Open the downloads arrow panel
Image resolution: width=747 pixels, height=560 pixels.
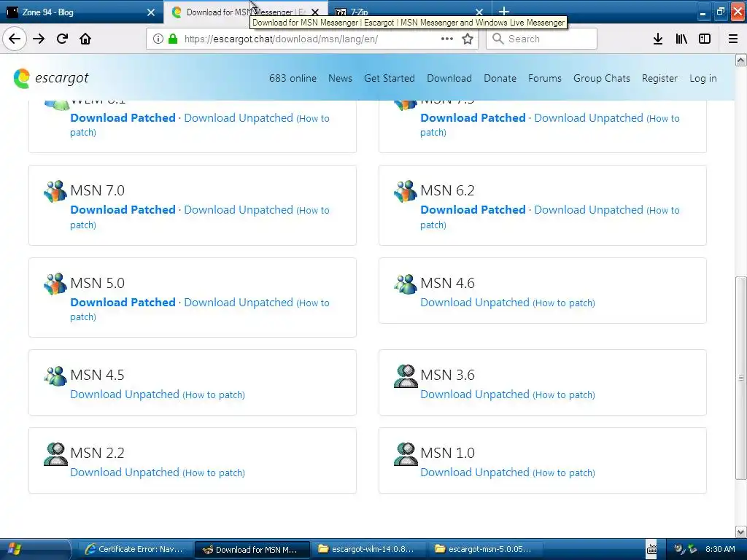658,39
